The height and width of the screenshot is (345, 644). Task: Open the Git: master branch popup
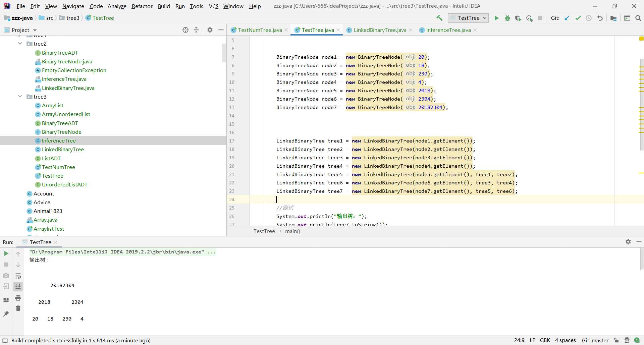tap(595, 340)
